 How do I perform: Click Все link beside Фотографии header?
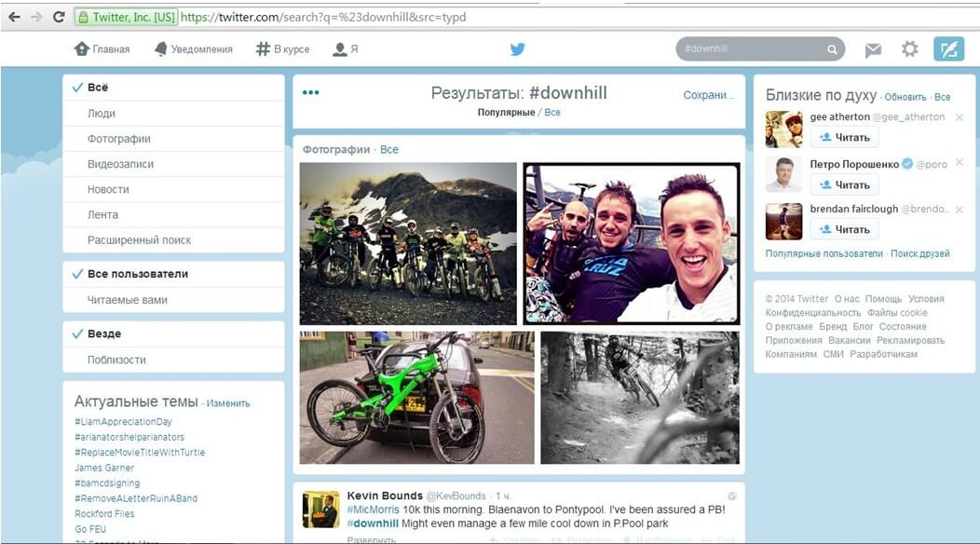pyautogui.click(x=388, y=149)
